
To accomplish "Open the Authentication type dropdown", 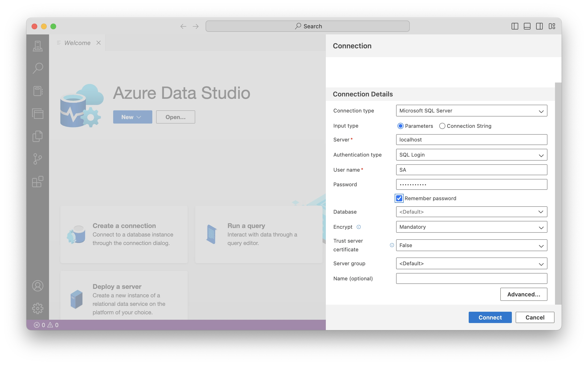I will [472, 155].
